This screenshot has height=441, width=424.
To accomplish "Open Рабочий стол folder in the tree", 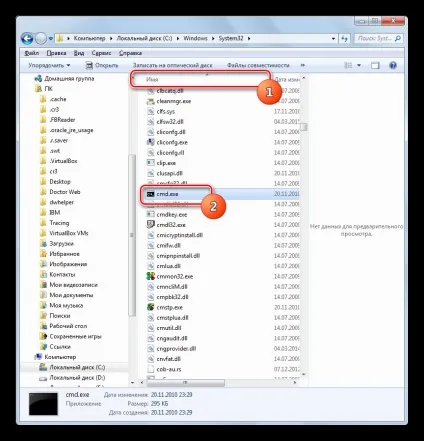I will coord(68,326).
